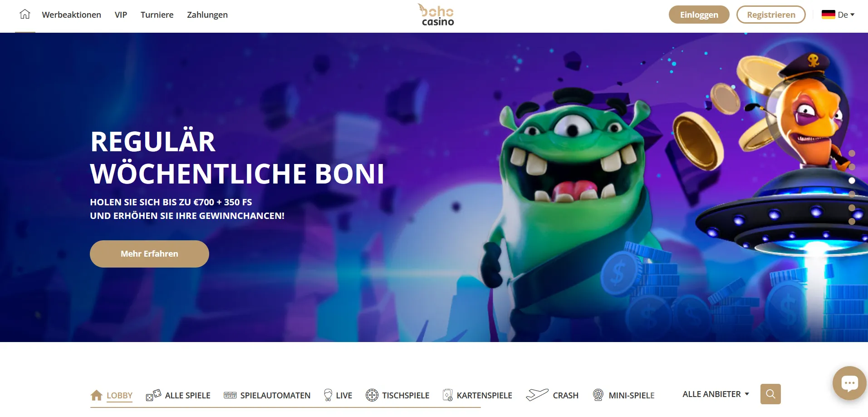Viewport: 868px width, 417px height.
Task: Expand the Alle Anbieter dropdown
Action: (x=716, y=394)
